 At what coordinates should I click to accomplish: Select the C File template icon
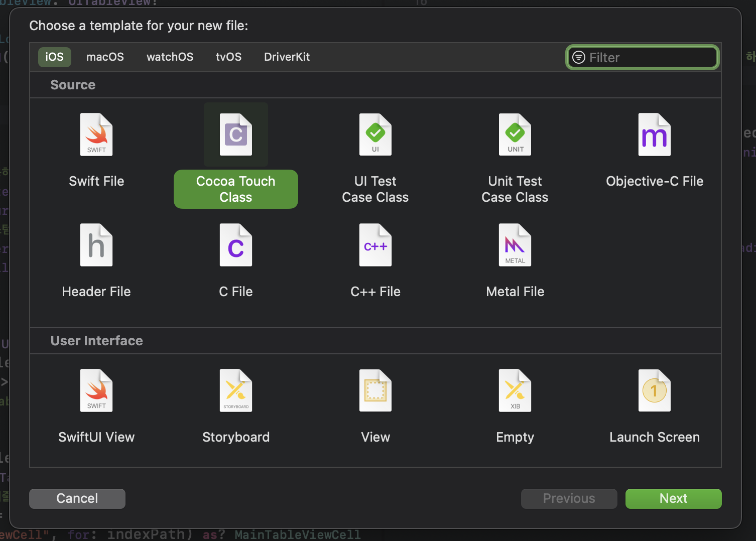[236, 245]
